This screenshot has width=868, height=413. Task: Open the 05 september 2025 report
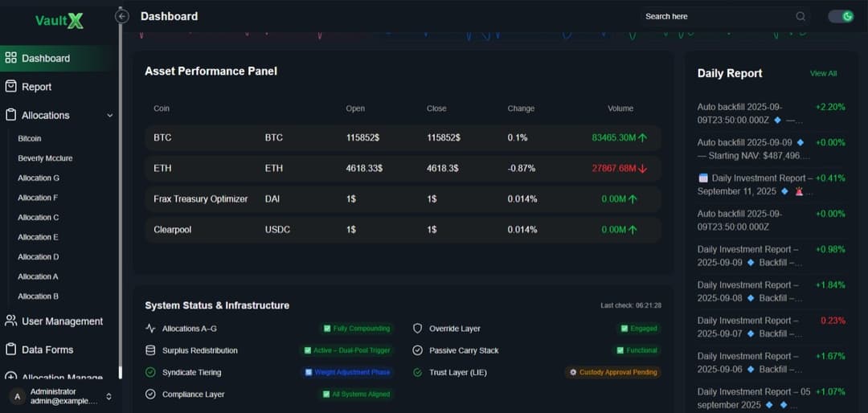(771, 398)
